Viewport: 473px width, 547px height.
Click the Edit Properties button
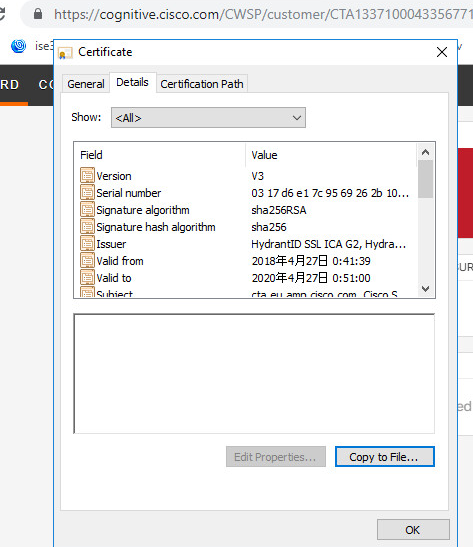tap(276, 457)
